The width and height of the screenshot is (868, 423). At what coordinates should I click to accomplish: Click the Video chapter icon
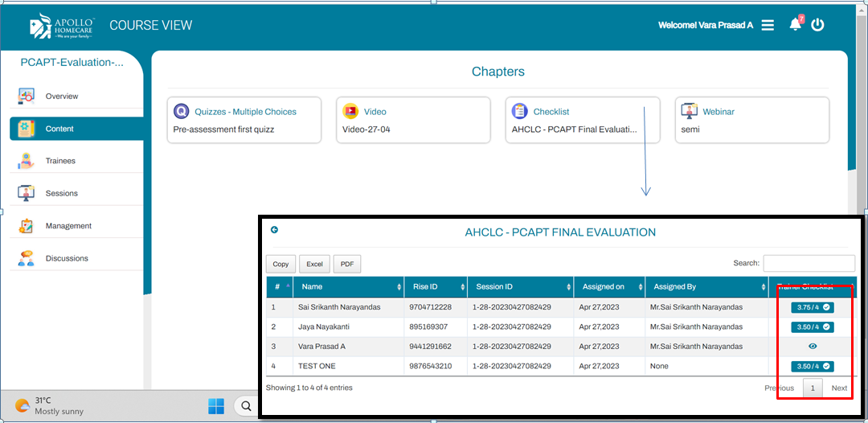[x=350, y=112]
